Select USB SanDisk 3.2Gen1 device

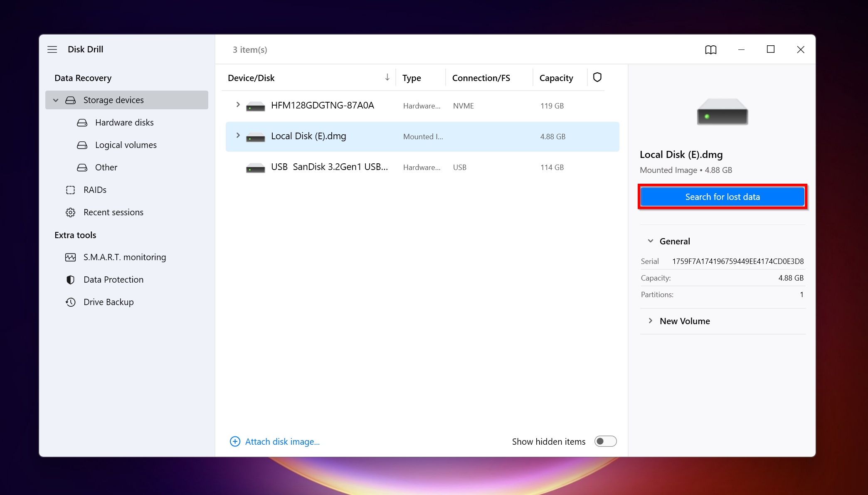[330, 167]
